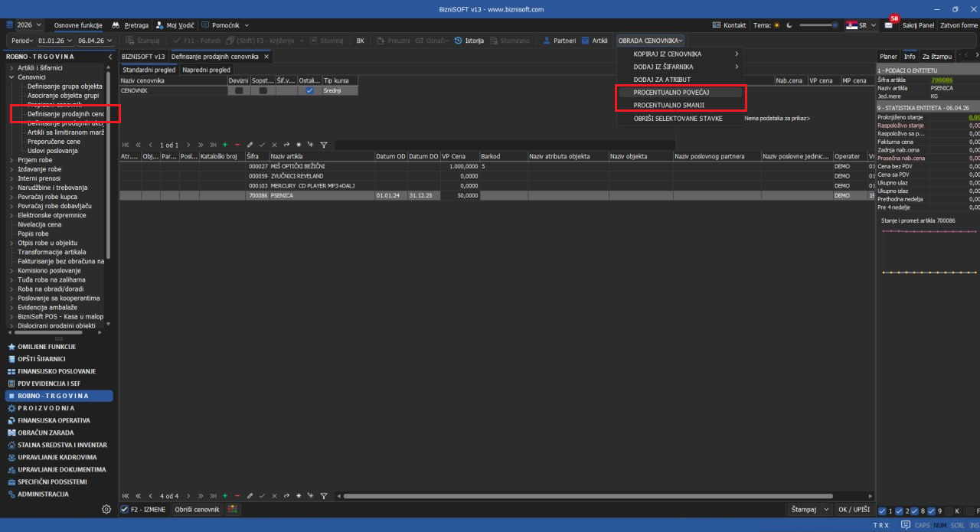980x532 pixels.
Task: Expand the Artikli i šifarnici tree node
Action: pyautogui.click(x=11, y=68)
